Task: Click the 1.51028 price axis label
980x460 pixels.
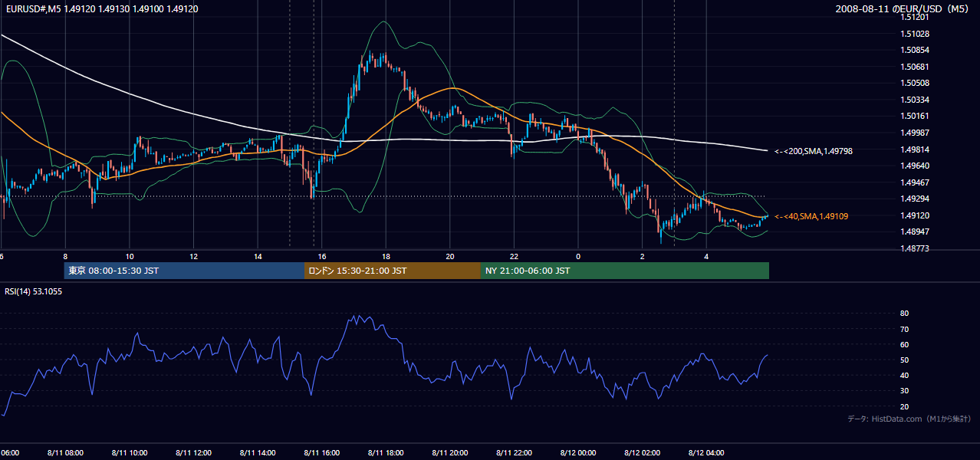Action: tap(915, 34)
